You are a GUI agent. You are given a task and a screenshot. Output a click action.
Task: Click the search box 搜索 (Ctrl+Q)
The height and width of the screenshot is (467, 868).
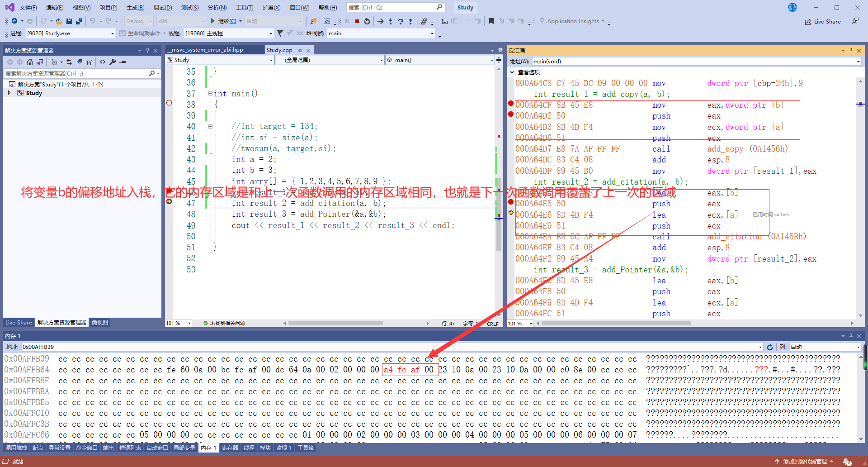click(x=396, y=7)
